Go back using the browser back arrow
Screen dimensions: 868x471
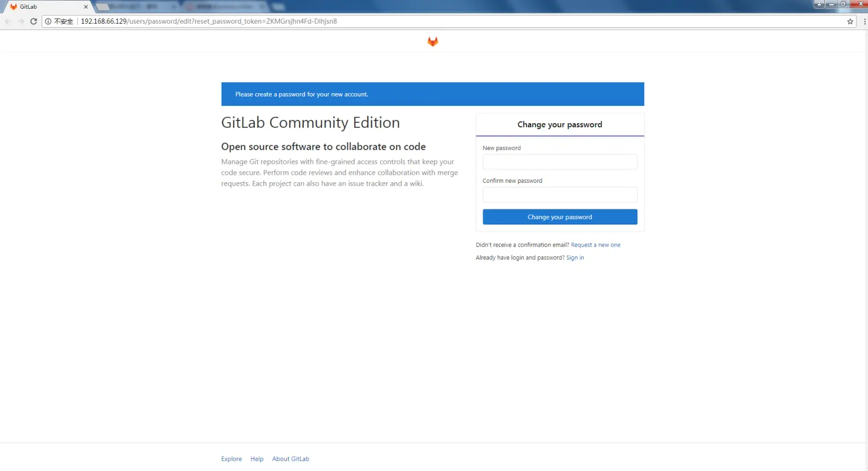coord(8,21)
